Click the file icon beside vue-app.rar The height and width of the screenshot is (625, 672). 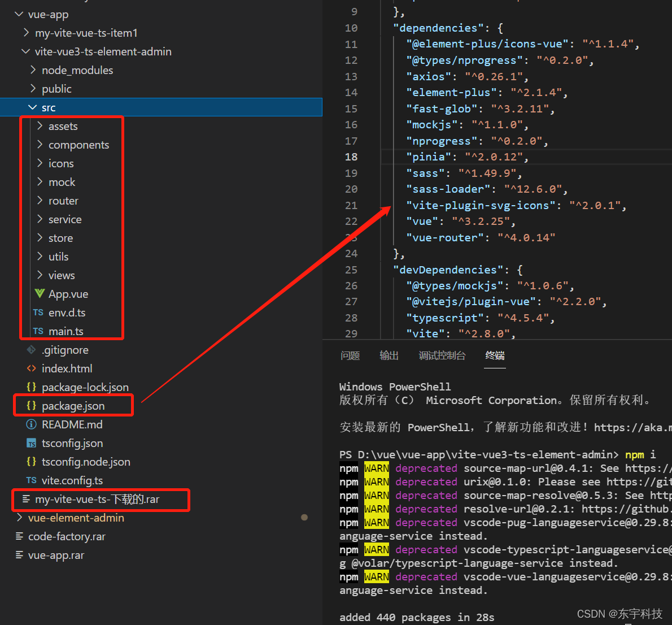19,555
